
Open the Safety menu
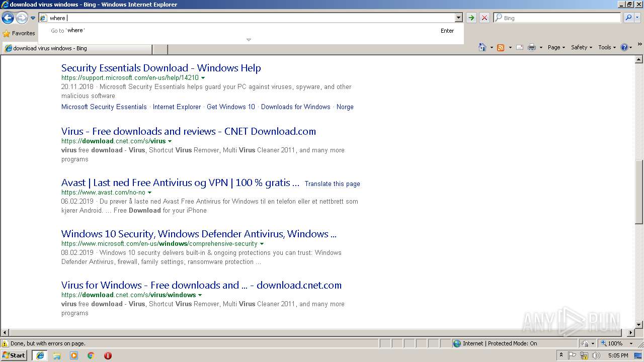581,47
